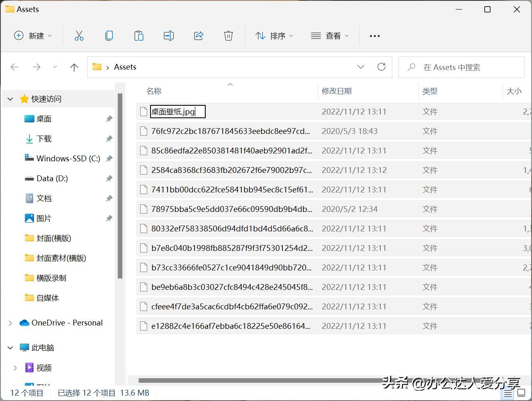Open the ... (see more) menu

(x=374, y=36)
